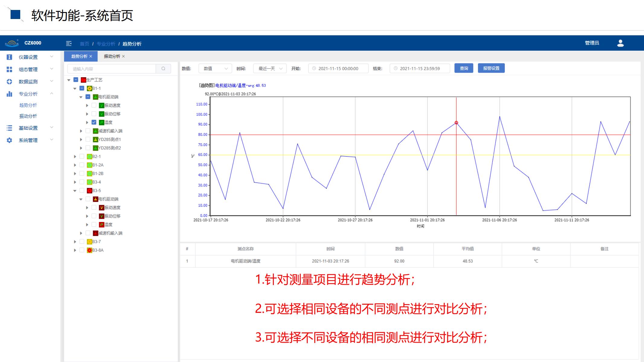The height and width of the screenshot is (362, 644).
Task: Expand the B3-7 tree node
Action: tap(75, 241)
